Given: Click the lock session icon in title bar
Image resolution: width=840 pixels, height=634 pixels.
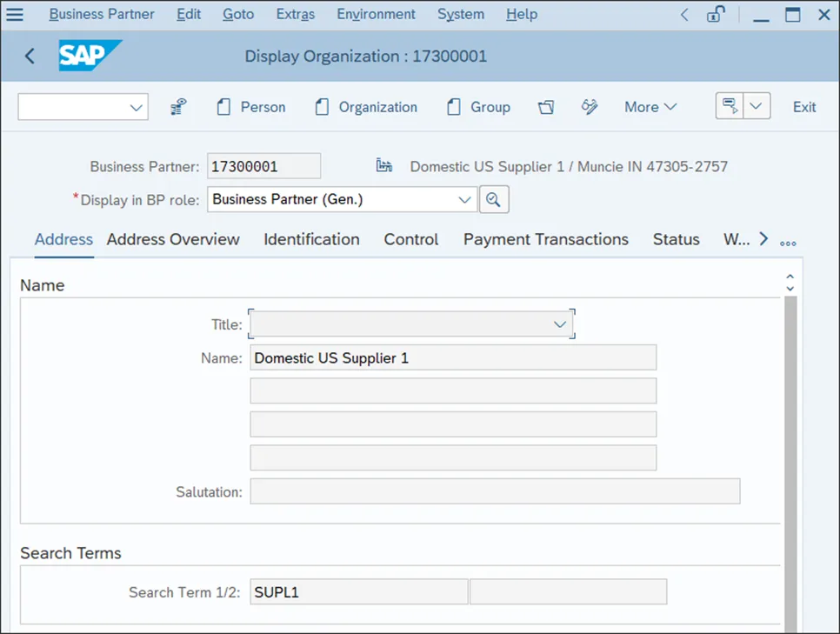Looking at the screenshot, I should tap(716, 14).
